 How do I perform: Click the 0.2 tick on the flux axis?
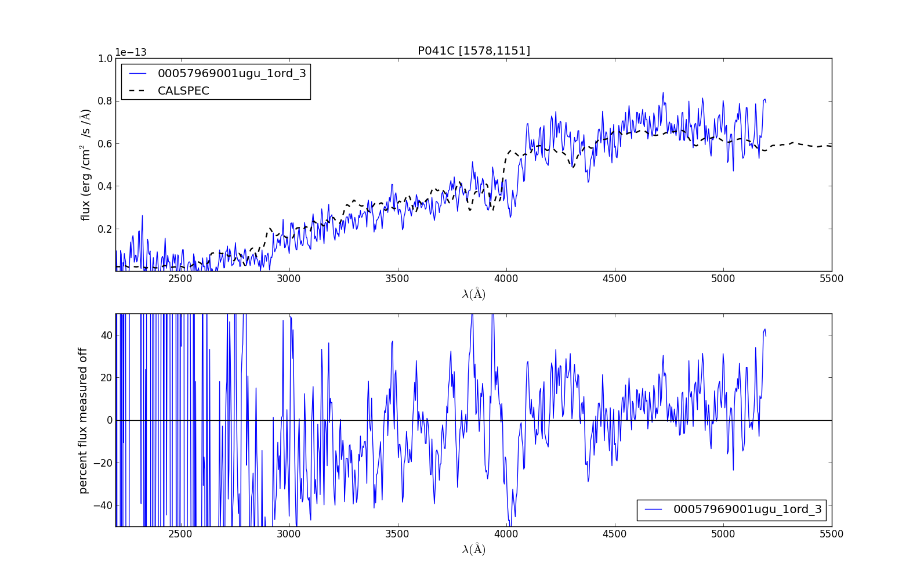click(x=106, y=229)
